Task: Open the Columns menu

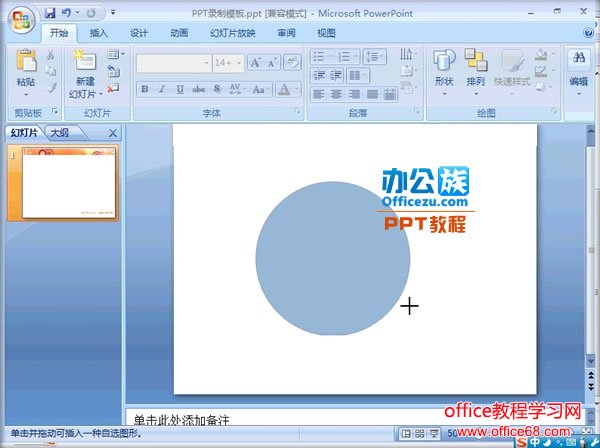Action: point(357,75)
